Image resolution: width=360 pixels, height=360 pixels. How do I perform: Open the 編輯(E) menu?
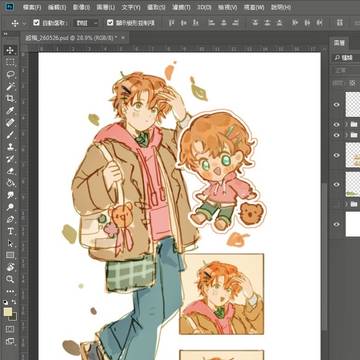point(57,7)
